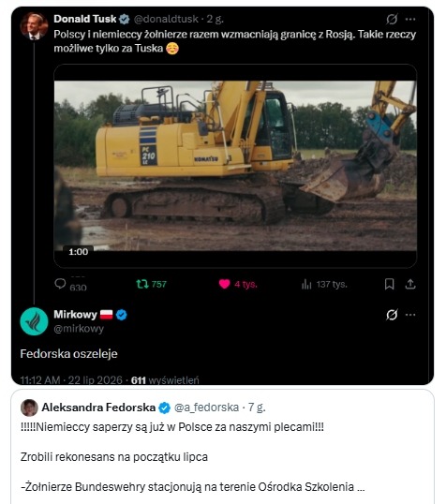This screenshot has width=446, height=504.
Task: Open the @donaldtusk handle link
Action: click(166, 19)
